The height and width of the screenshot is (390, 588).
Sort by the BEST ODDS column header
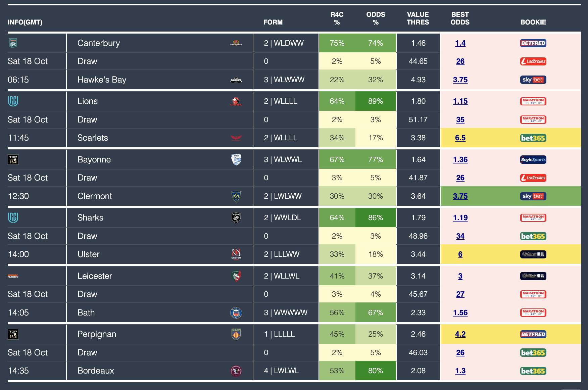[x=460, y=18]
